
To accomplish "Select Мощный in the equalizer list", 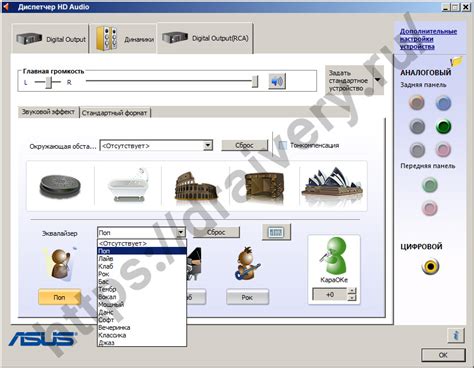I will (142, 304).
